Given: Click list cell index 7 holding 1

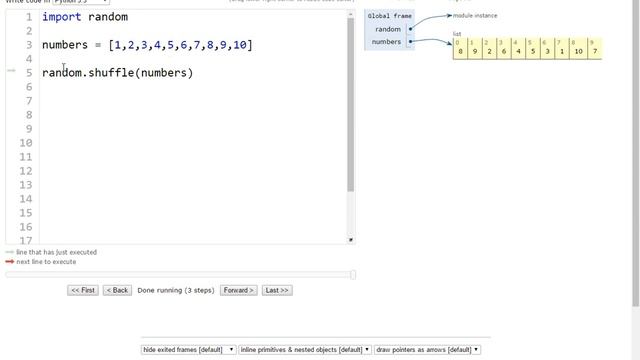Looking at the screenshot, I should (562, 49).
